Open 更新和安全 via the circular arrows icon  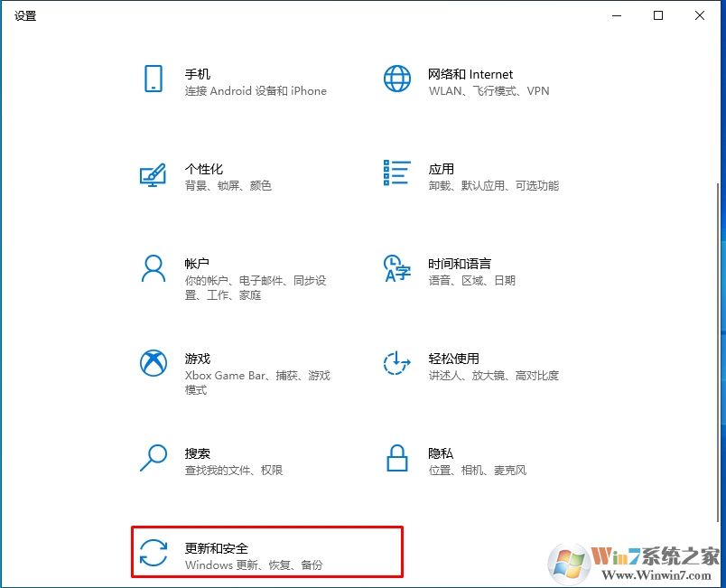154,552
